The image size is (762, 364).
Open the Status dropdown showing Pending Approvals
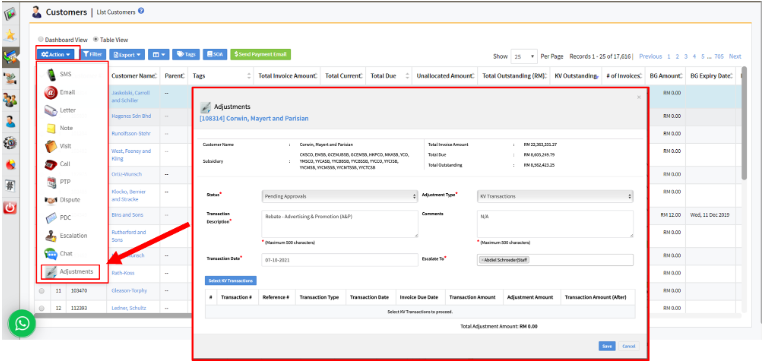point(340,196)
